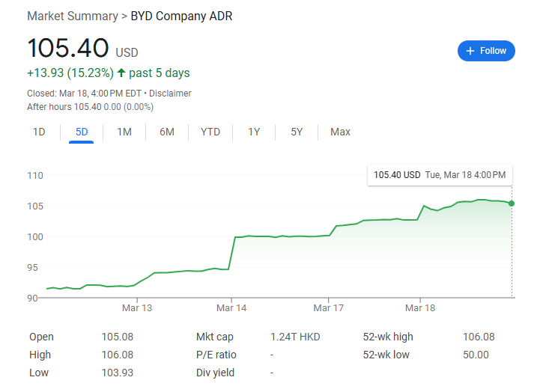Click the Follow button label

(x=494, y=51)
